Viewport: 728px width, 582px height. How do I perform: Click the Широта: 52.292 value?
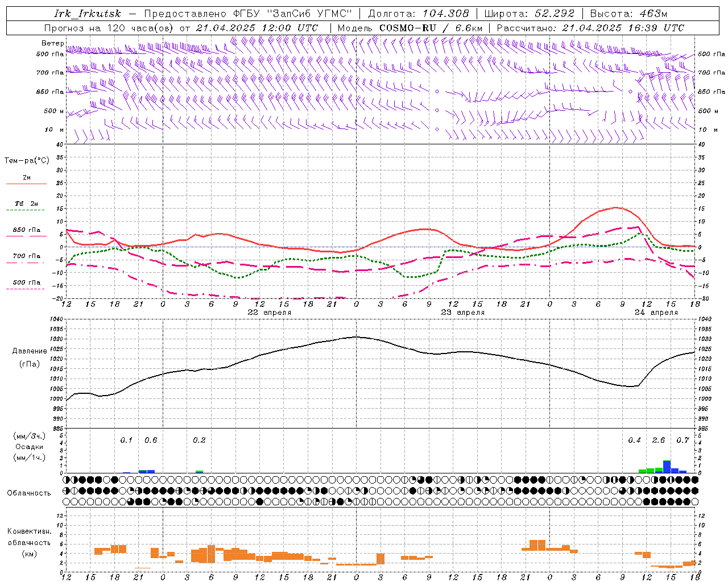click(x=530, y=14)
